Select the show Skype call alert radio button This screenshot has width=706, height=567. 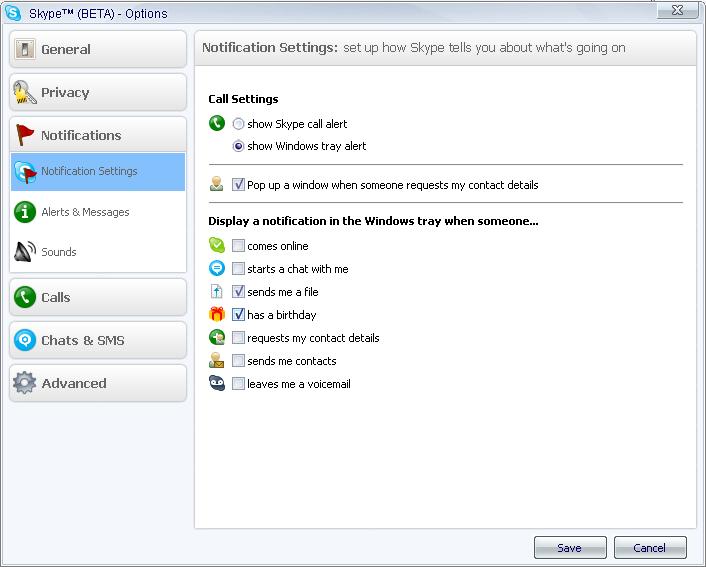click(238, 123)
